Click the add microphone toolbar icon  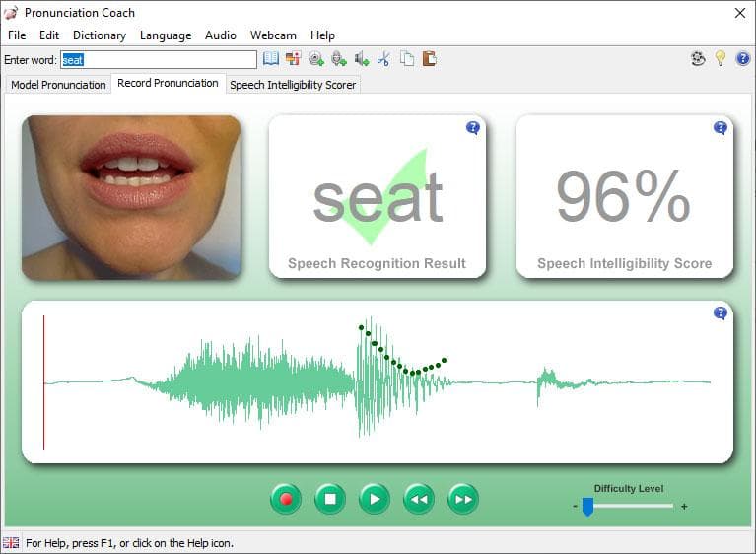tap(339, 59)
